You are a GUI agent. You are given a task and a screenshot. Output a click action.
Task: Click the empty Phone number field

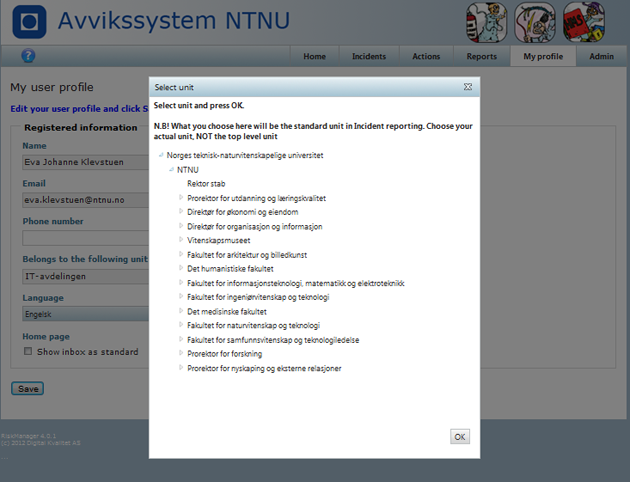click(x=86, y=238)
